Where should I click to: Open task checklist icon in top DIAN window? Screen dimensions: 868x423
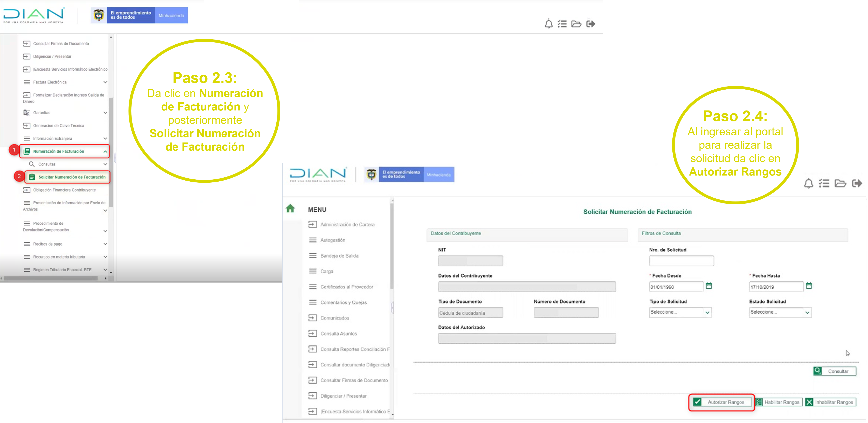click(x=562, y=24)
